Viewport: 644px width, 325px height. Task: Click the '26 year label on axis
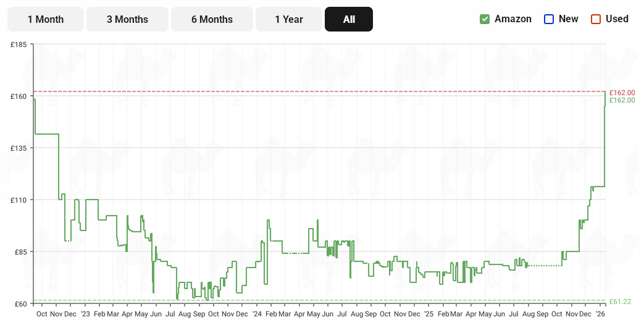click(600, 314)
